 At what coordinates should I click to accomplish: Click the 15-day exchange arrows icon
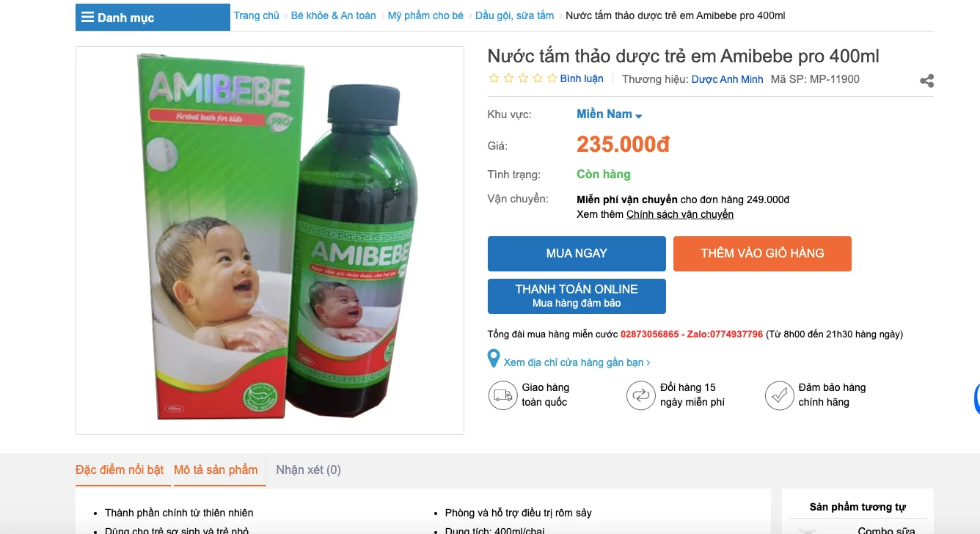click(x=640, y=395)
